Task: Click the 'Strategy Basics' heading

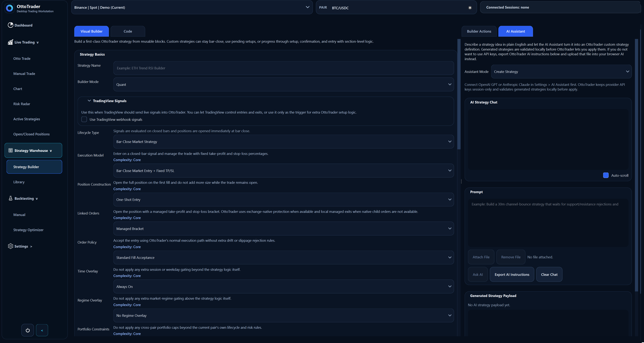Action: [92, 54]
